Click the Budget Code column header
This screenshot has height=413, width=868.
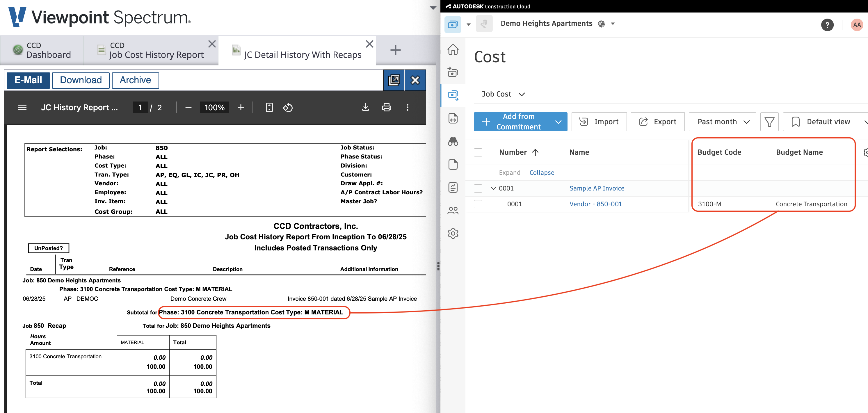coord(719,152)
